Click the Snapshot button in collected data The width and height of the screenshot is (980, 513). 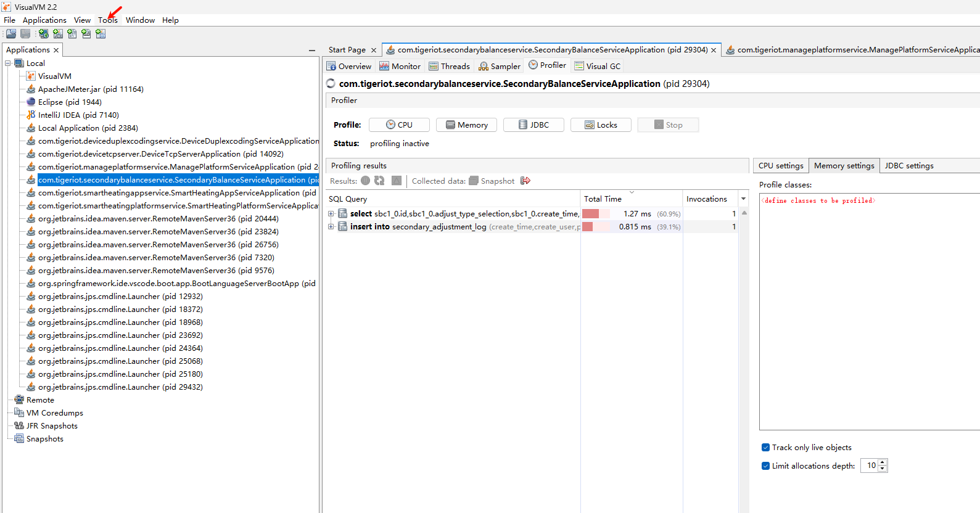[492, 181]
